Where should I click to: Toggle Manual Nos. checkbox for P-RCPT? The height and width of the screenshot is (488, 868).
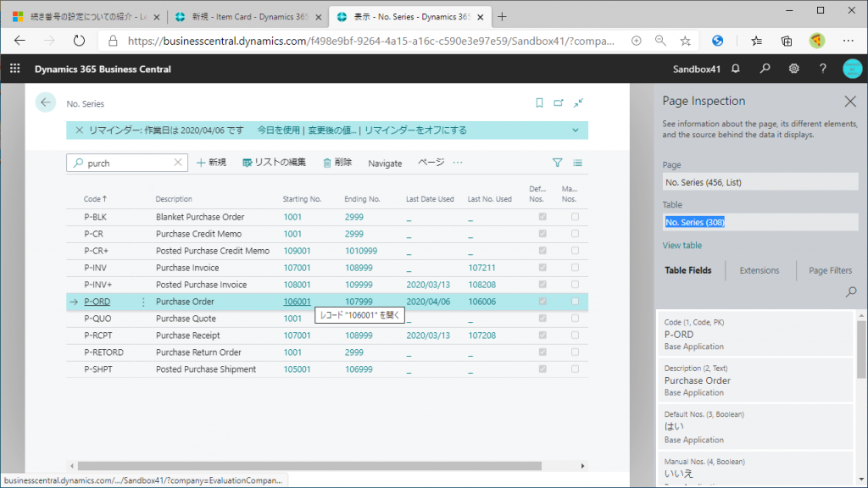(576, 335)
